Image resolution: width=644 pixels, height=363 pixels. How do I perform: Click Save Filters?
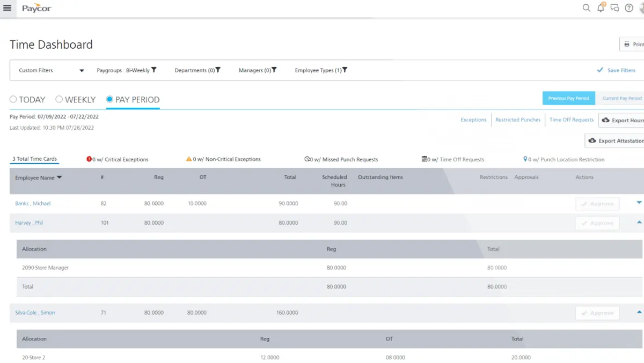[x=616, y=70]
